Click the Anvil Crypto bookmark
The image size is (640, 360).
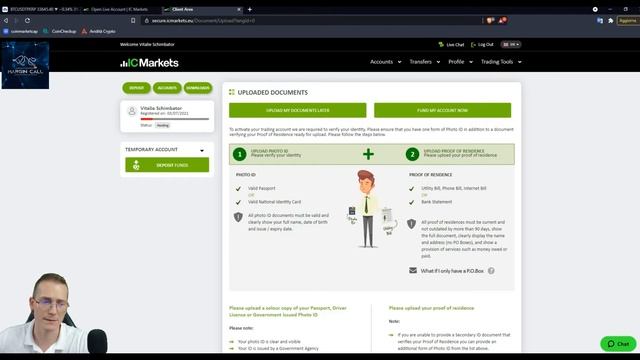[x=98, y=31]
